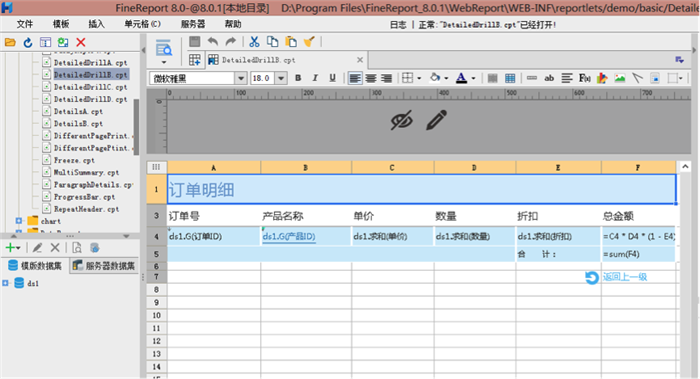
Task: Click the unmerge cells grid icon
Action: click(510, 78)
